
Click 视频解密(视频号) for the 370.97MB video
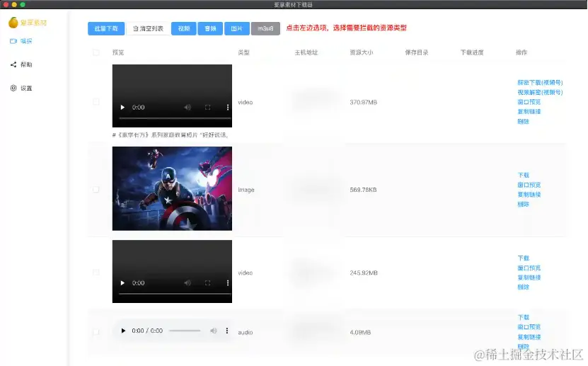tap(540, 92)
